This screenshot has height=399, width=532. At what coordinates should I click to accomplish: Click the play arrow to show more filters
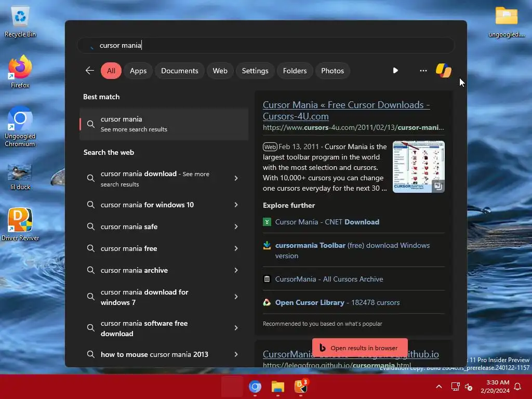395,71
